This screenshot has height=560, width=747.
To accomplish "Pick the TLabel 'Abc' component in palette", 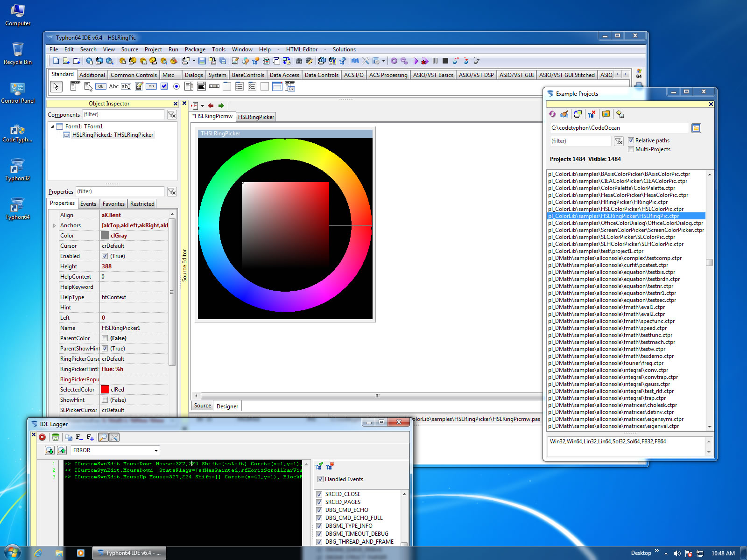I will [x=113, y=86].
